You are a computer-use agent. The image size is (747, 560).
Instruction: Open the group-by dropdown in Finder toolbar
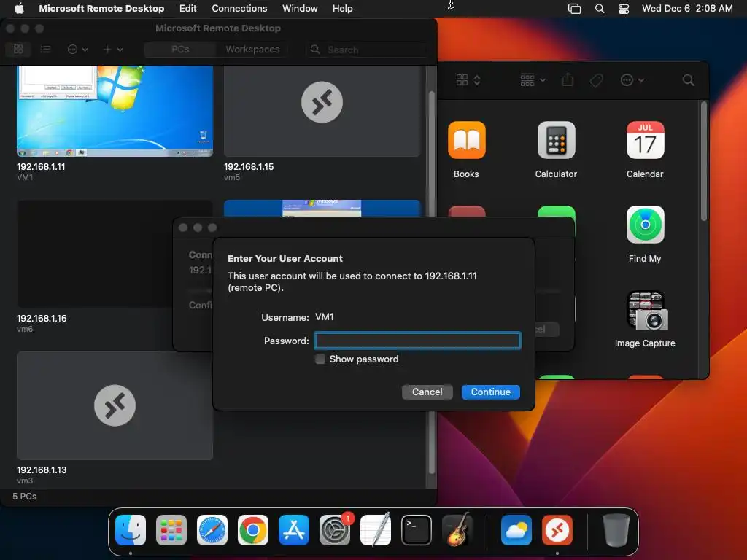coord(533,80)
